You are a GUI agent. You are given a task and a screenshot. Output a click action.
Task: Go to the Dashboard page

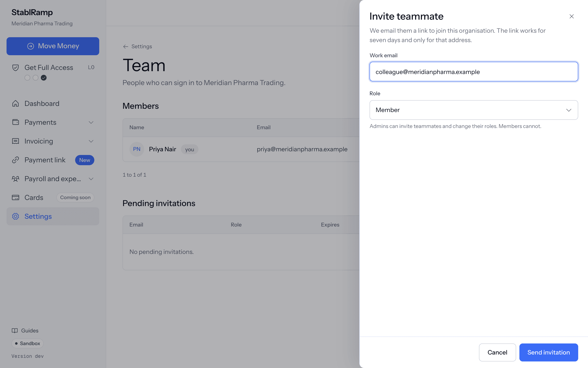pos(53,103)
